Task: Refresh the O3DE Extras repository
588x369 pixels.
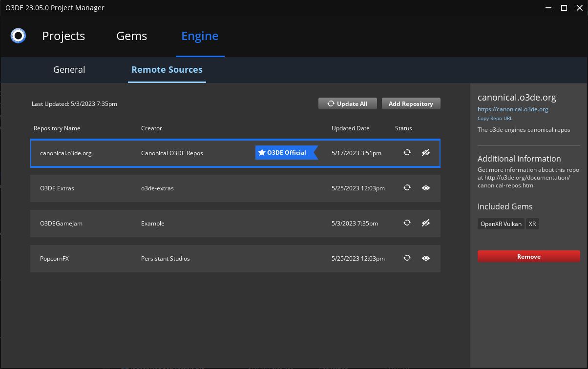Action: tap(407, 188)
